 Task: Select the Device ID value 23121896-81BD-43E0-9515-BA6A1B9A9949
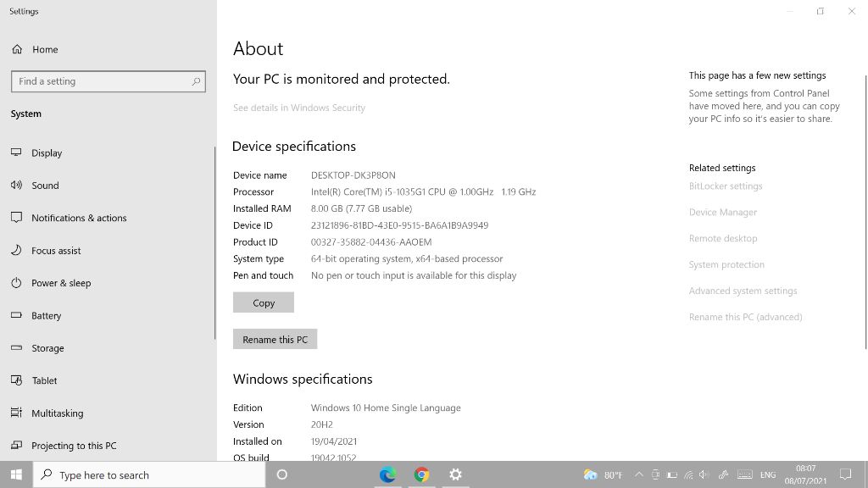pos(400,225)
